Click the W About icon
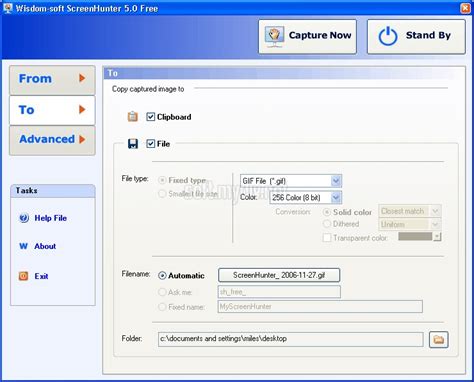474x382 pixels. (23, 246)
